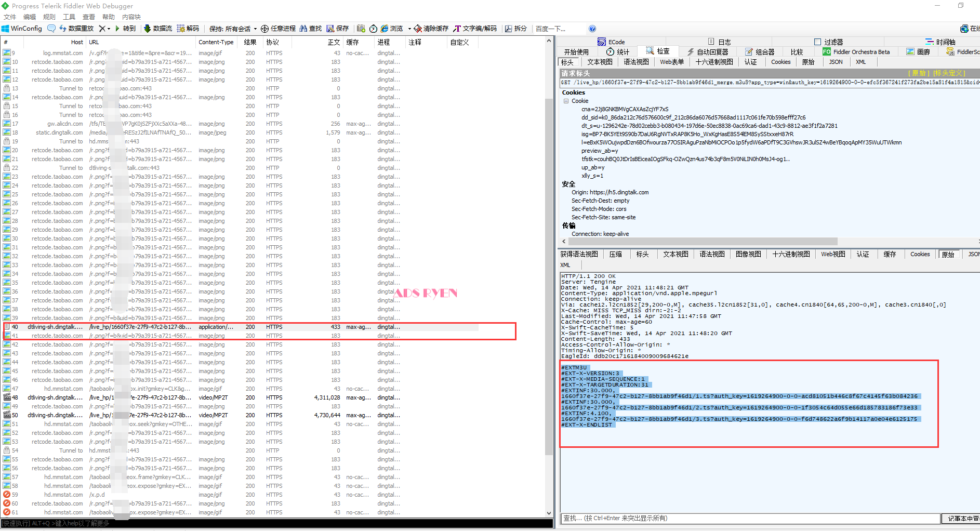This screenshot has width=980, height=531.
Task: Switch to the 时间轴 (Timeline) tab
Action: 941,42
